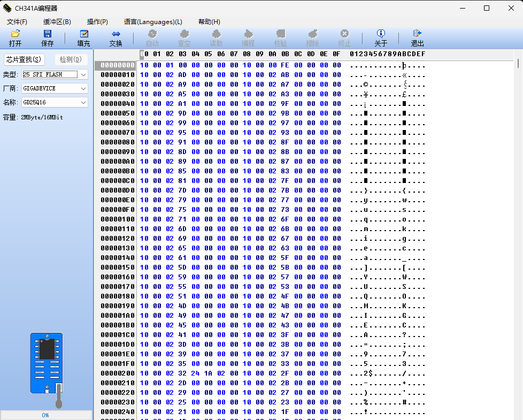523x420 pixels.
Task: Select address row 00000100
Action: (118, 219)
